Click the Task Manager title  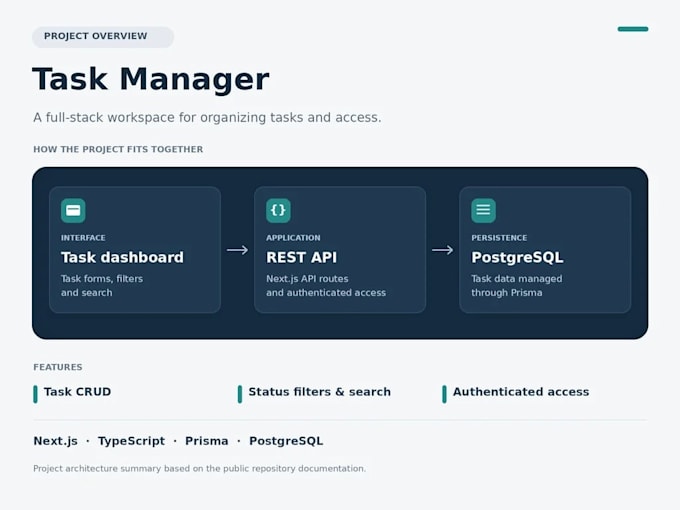click(x=150, y=79)
